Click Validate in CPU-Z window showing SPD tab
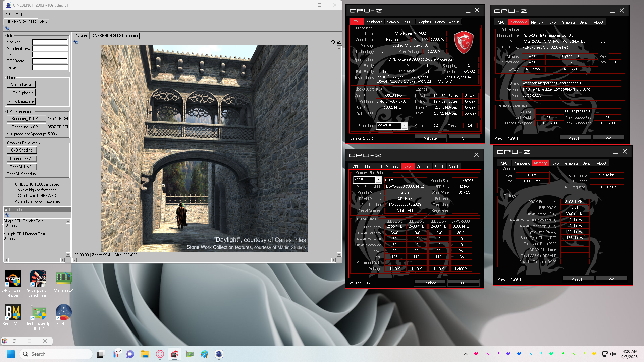Screen dimensions: 644x362 click(x=430, y=283)
